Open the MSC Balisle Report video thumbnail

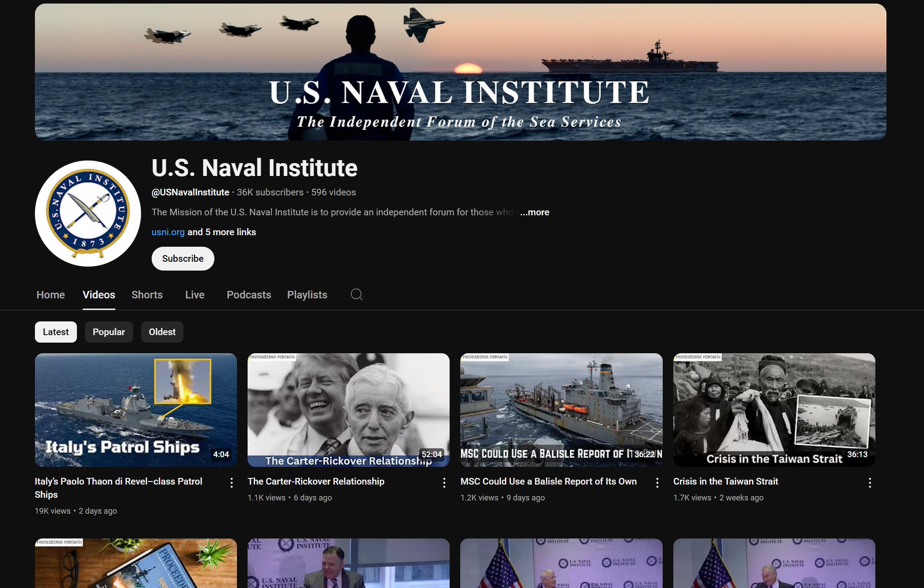pyautogui.click(x=561, y=410)
